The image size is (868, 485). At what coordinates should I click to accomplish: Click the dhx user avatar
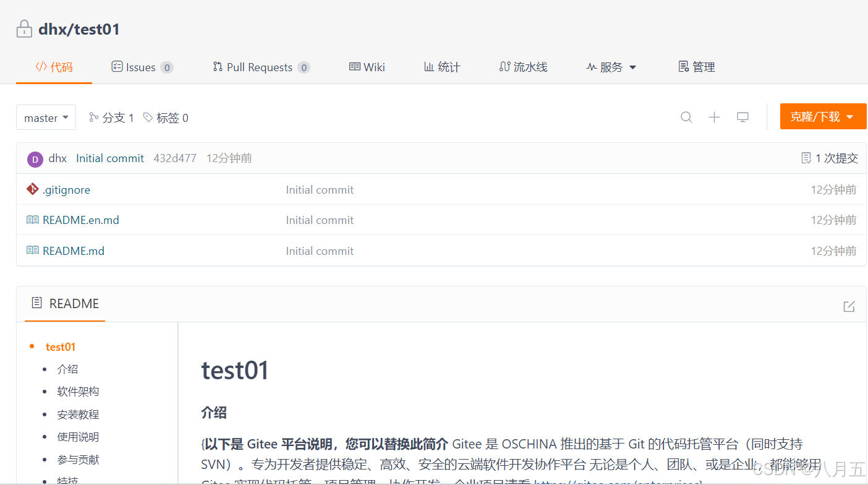click(x=35, y=159)
